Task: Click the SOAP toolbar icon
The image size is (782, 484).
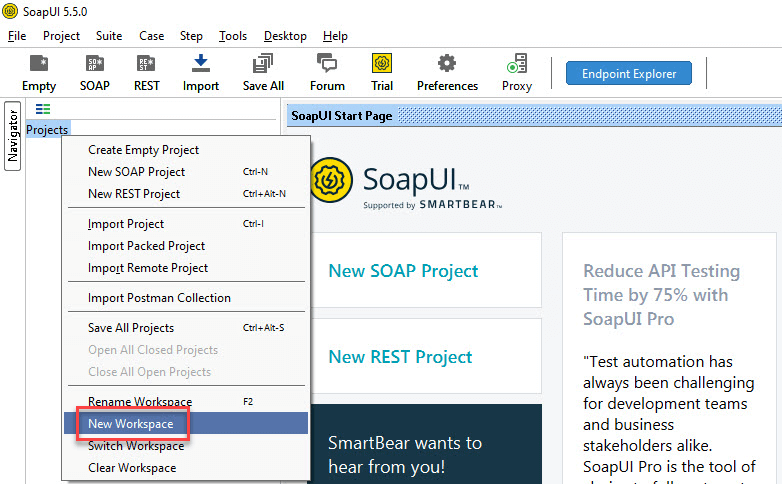Action: point(95,65)
